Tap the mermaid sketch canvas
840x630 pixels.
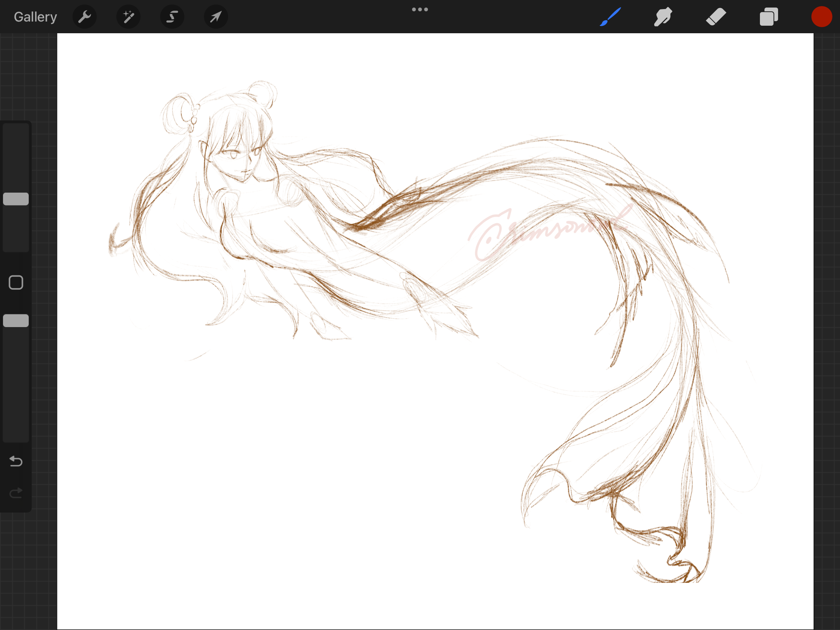(x=435, y=331)
